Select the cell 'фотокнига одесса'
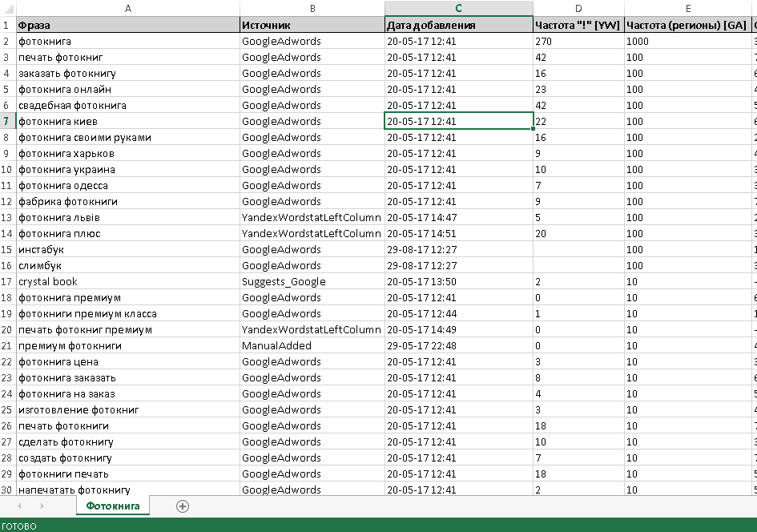 (x=128, y=185)
